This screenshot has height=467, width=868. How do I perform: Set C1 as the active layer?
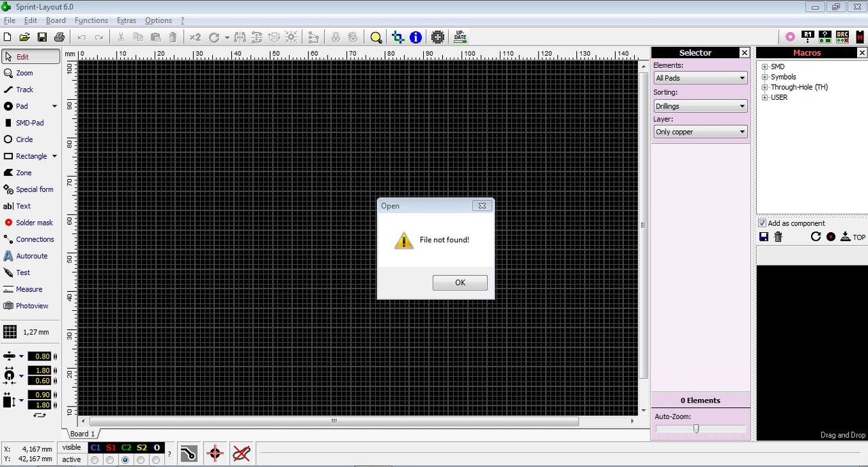click(x=94, y=460)
